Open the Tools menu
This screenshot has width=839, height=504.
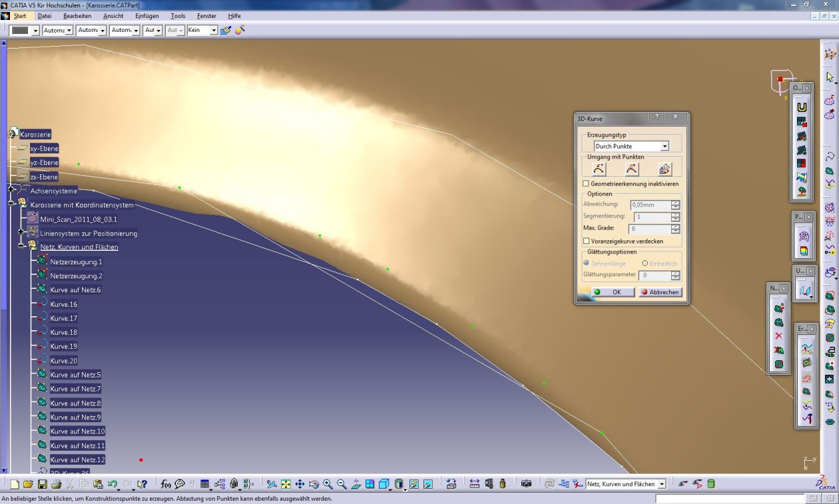click(178, 15)
